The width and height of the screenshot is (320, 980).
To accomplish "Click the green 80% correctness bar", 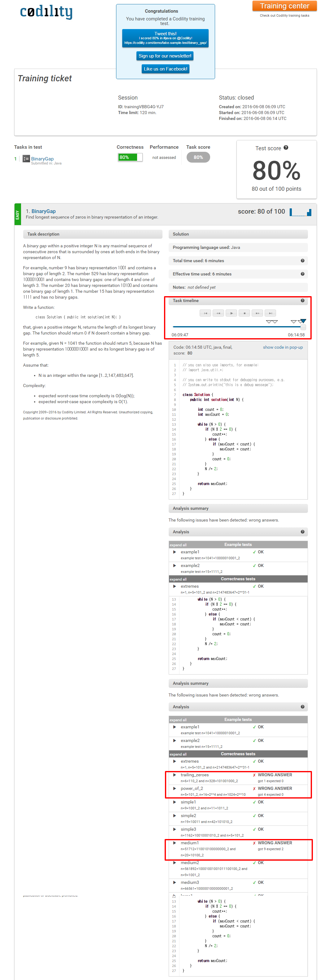I will 130,157.
